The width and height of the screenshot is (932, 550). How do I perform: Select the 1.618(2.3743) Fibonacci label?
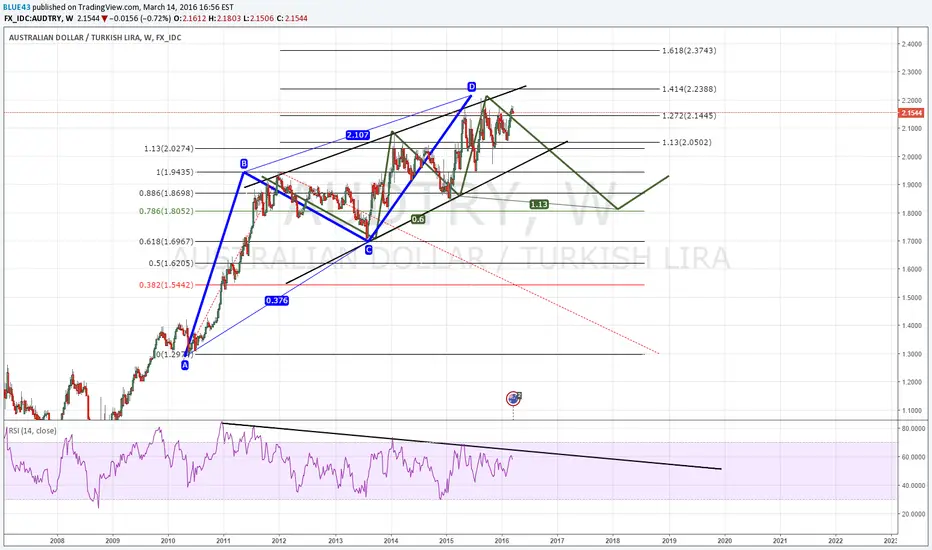tap(689, 51)
